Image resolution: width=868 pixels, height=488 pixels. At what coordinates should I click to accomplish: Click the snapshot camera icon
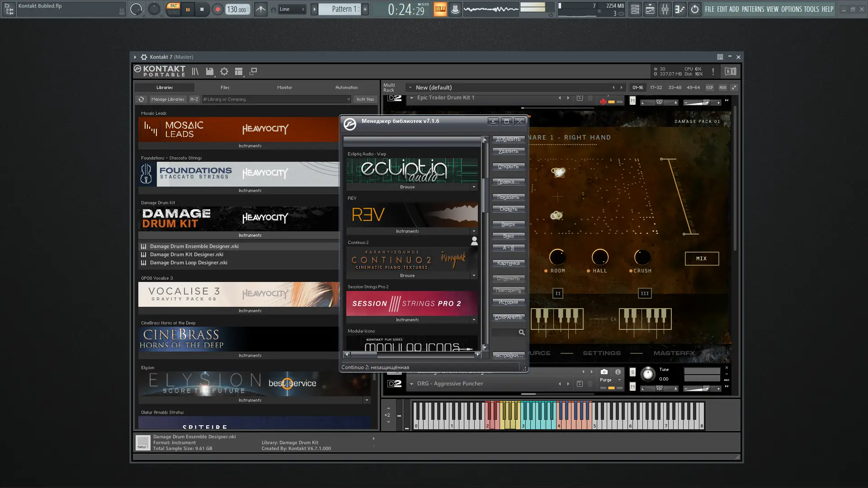[604, 372]
